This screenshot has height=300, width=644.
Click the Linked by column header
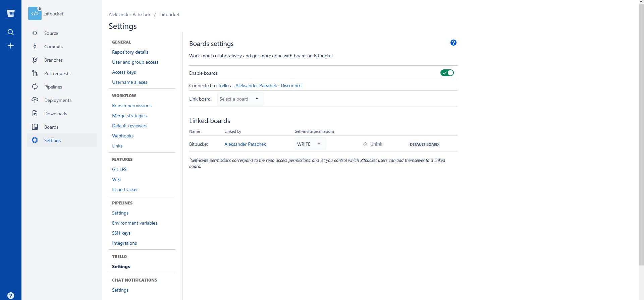233,131
